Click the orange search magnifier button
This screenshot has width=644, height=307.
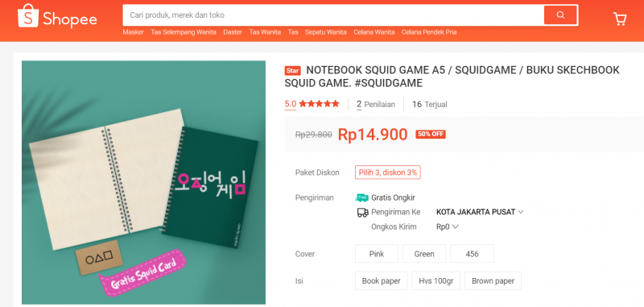coord(560,15)
